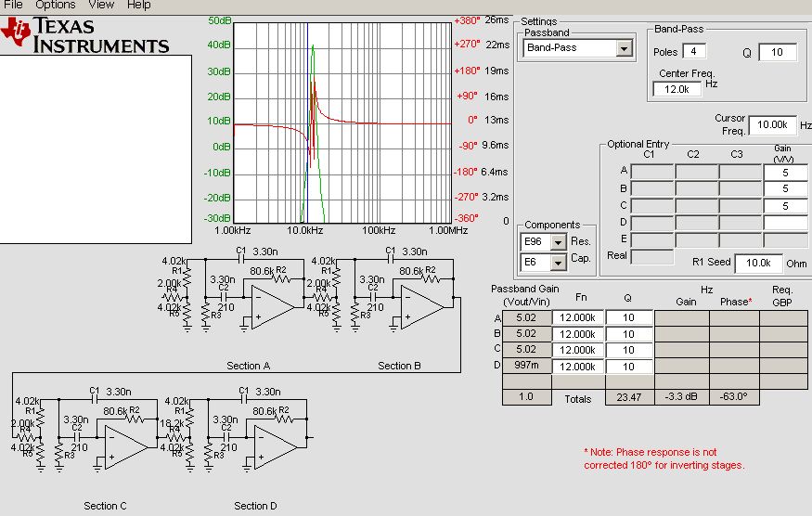This screenshot has height=516, width=812.
Task: Click the Cursor Freq. field showing 10.00k
Action: coord(772,124)
